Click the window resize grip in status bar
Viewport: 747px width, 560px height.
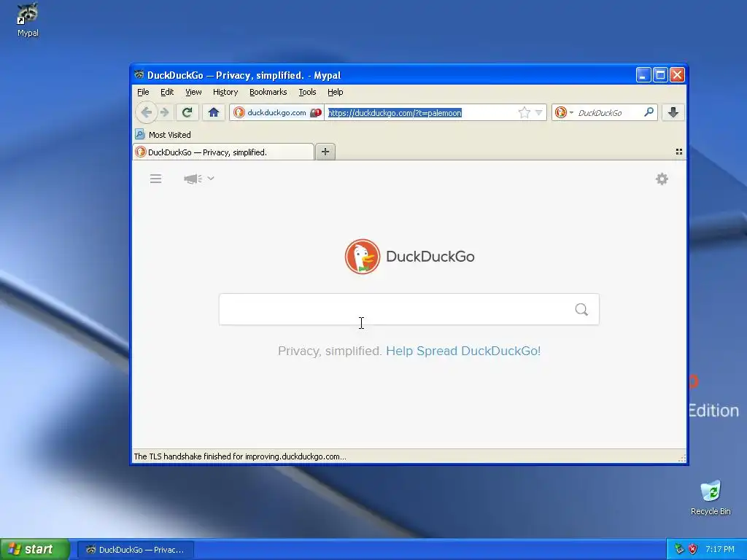click(x=682, y=458)
